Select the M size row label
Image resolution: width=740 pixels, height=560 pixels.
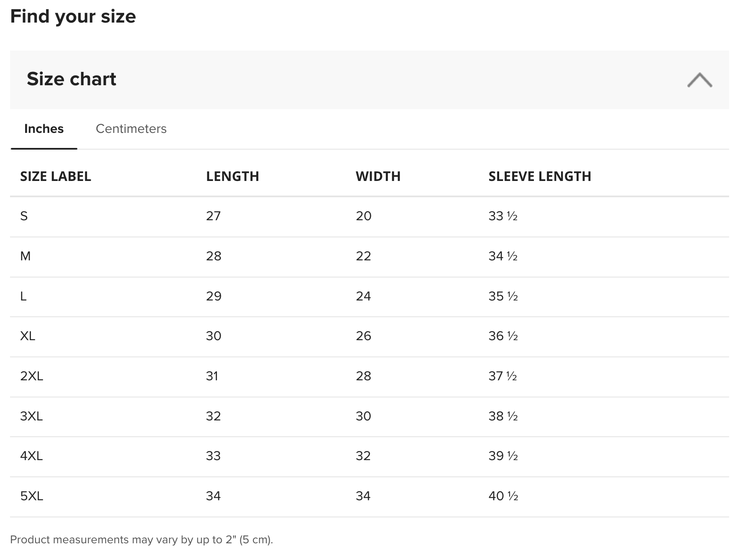pos(25,256)
